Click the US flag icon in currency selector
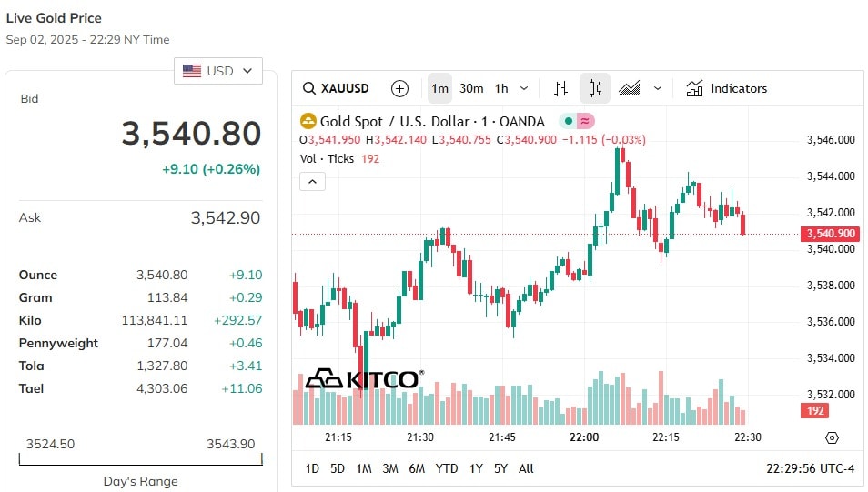868x492 pixels. pos(192,71)
